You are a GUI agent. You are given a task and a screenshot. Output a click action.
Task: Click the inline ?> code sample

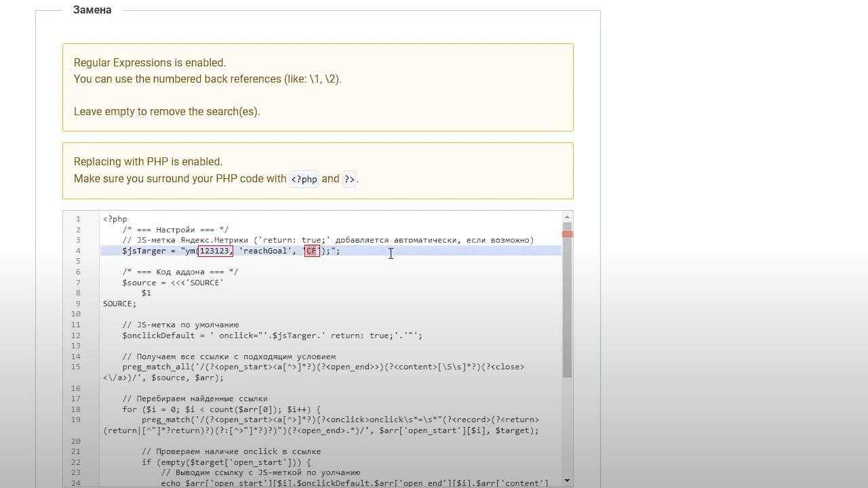coord(349,179)
